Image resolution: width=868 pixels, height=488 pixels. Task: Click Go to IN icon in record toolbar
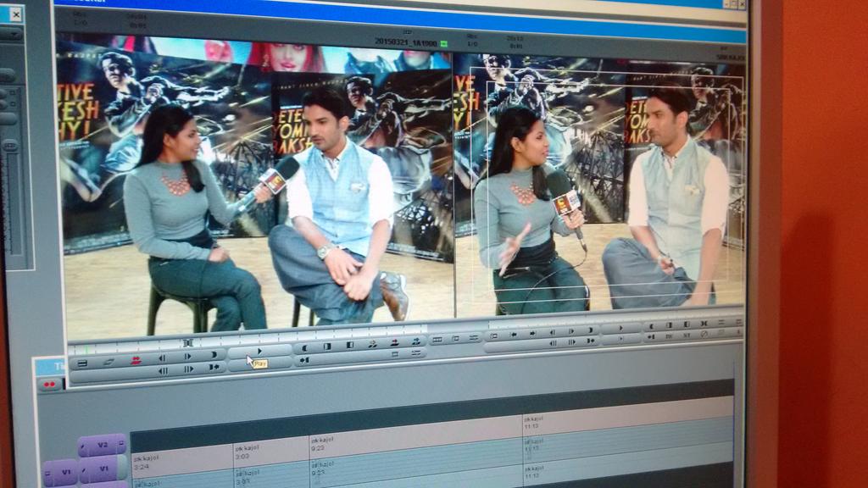point(652,336)
